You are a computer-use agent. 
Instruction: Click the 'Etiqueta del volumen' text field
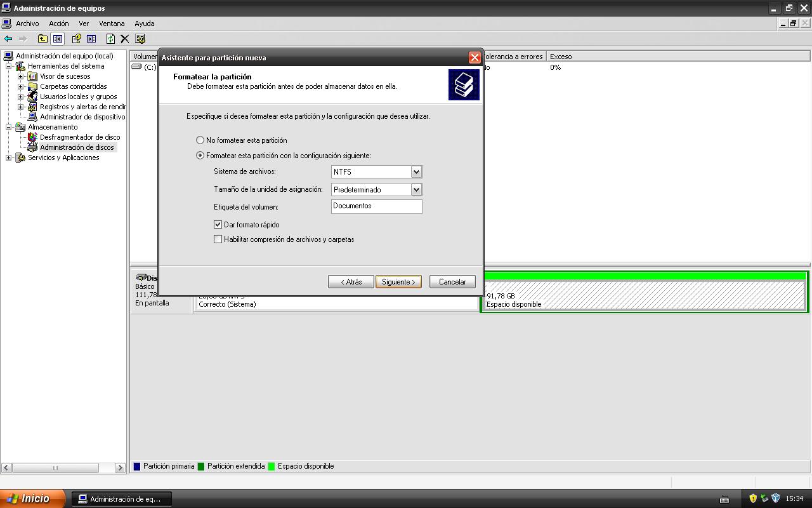click(x=376, y=206)
